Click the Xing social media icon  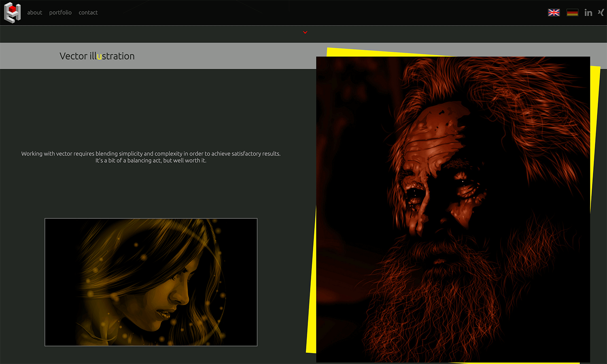coord(601,13)
